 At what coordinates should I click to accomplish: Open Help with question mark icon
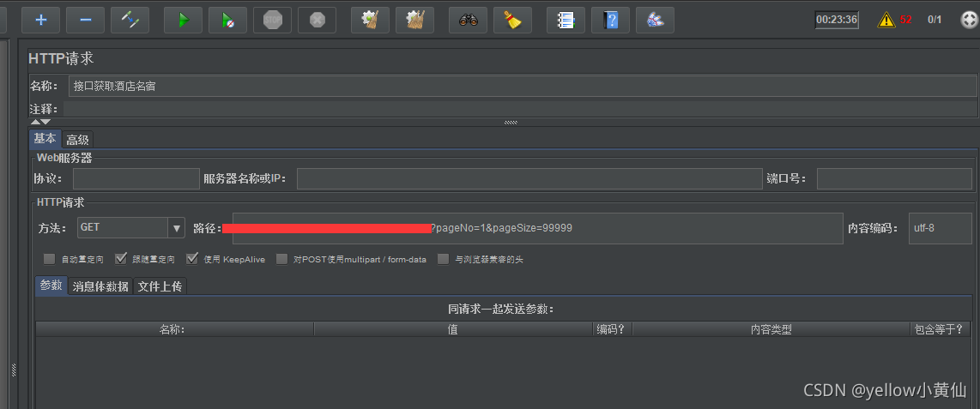(x=611, y=20)
